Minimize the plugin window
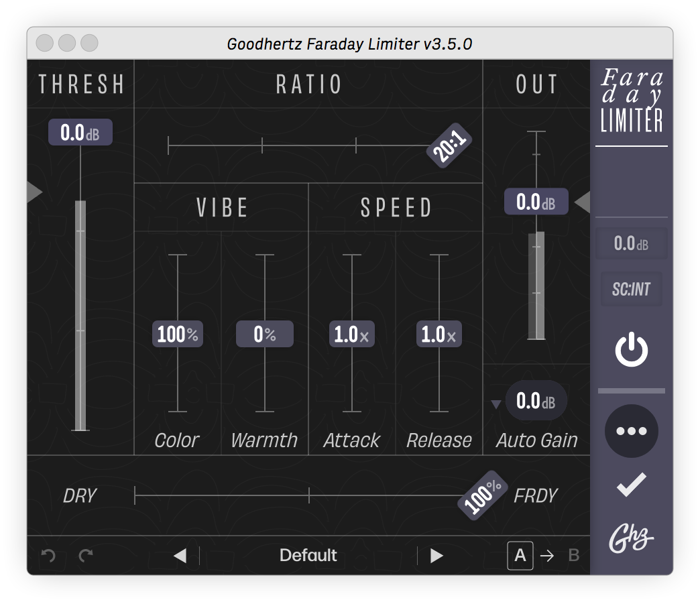 click(67, 44)
